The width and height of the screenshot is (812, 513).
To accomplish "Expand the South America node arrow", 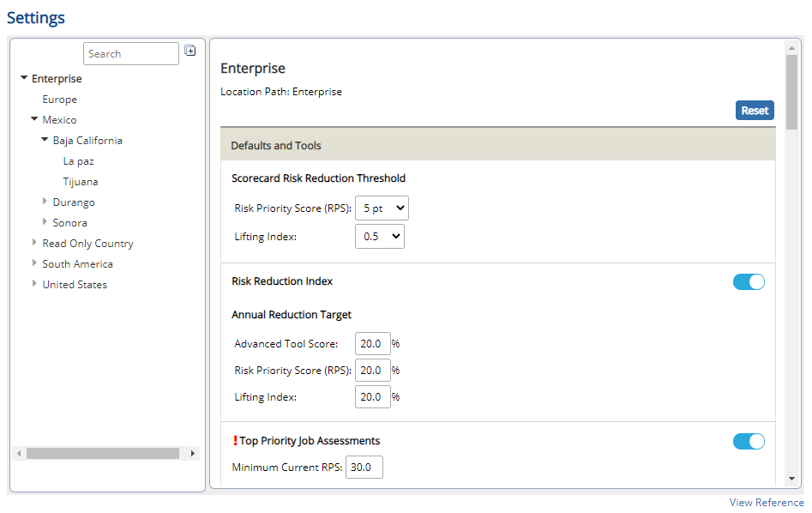I will (34, 263).
